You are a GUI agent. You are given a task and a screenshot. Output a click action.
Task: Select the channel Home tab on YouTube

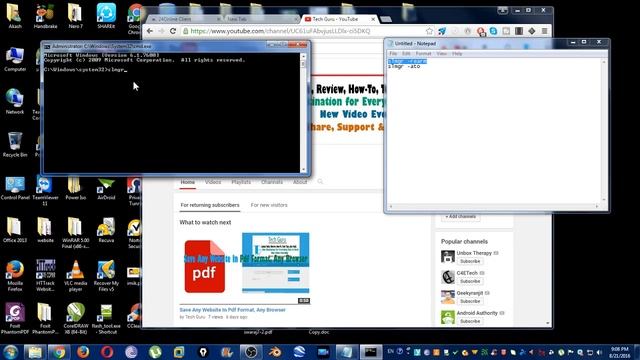tap(188, 182)
